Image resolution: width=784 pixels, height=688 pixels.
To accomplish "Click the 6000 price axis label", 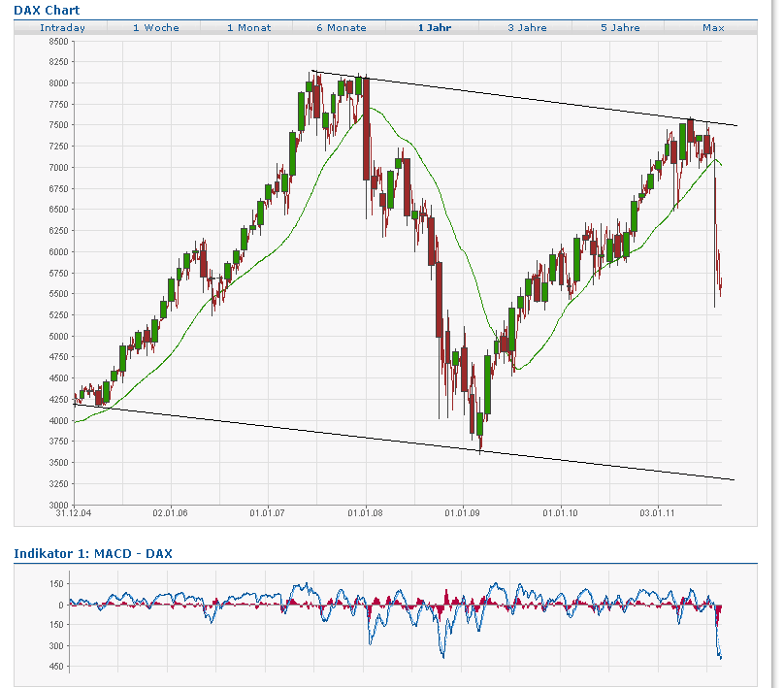I will point(58,252).
